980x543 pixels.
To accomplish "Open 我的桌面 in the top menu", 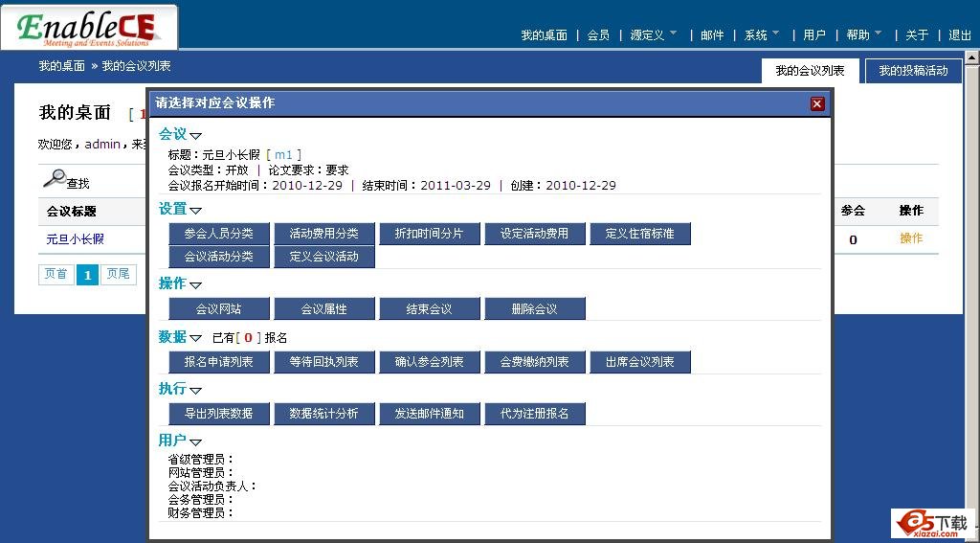I will pyautogui.click(x=544, y=35).
